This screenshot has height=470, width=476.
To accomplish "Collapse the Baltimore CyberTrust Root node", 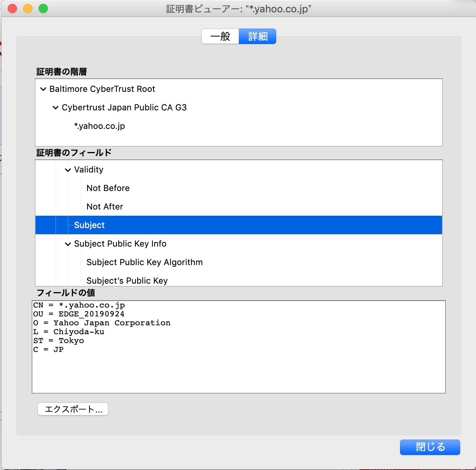I will coord(43,89).
